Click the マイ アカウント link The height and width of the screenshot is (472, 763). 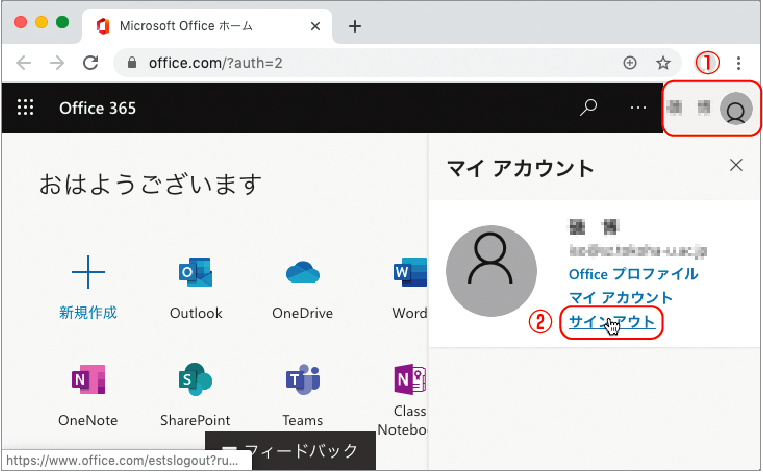coord(620,297)
